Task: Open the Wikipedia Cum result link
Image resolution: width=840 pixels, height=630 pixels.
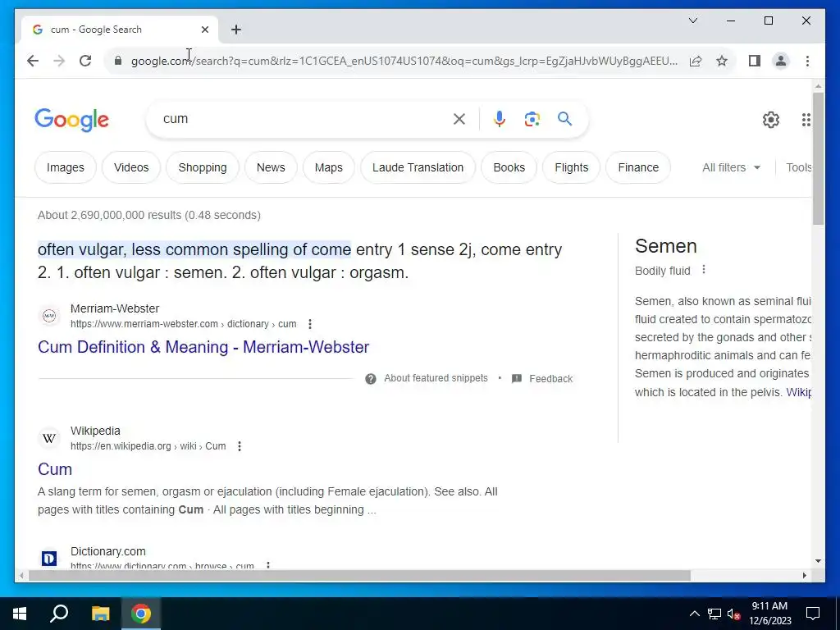Action: pyautogui.click(x=55, y=469)
